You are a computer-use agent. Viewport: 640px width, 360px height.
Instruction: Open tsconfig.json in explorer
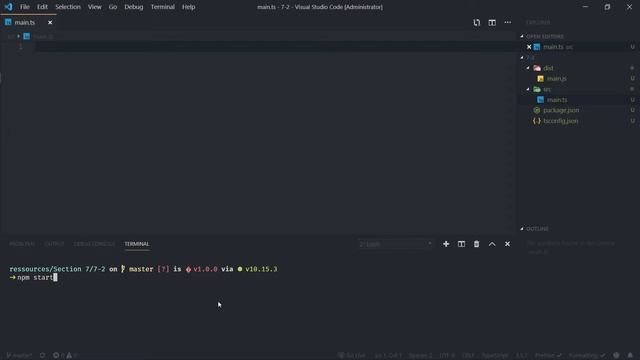pyautogui.click(x=560, y=121)
